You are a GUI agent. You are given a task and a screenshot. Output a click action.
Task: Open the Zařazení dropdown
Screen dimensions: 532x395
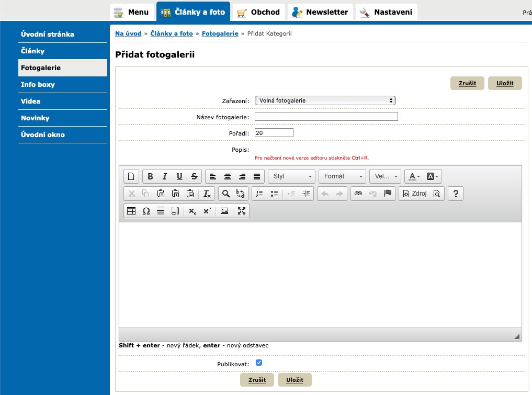(325, 100)
